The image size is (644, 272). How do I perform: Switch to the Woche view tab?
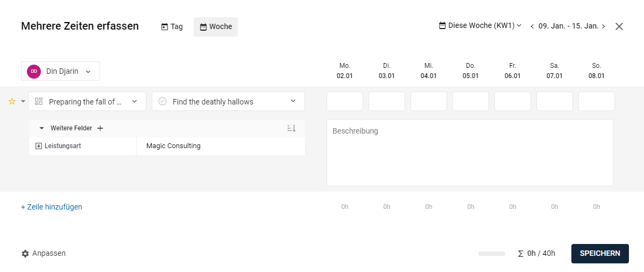(x=216, y=27)
